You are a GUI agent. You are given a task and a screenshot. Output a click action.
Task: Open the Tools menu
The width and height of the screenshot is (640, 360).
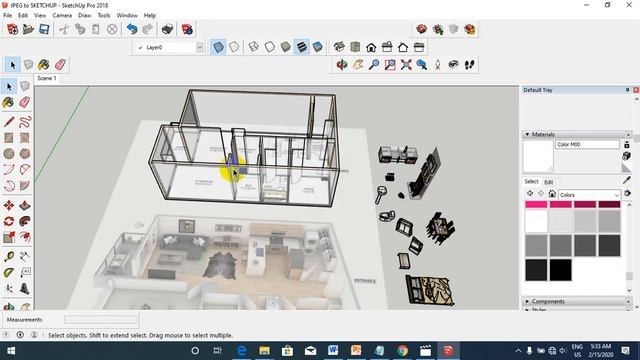[104, 16]
